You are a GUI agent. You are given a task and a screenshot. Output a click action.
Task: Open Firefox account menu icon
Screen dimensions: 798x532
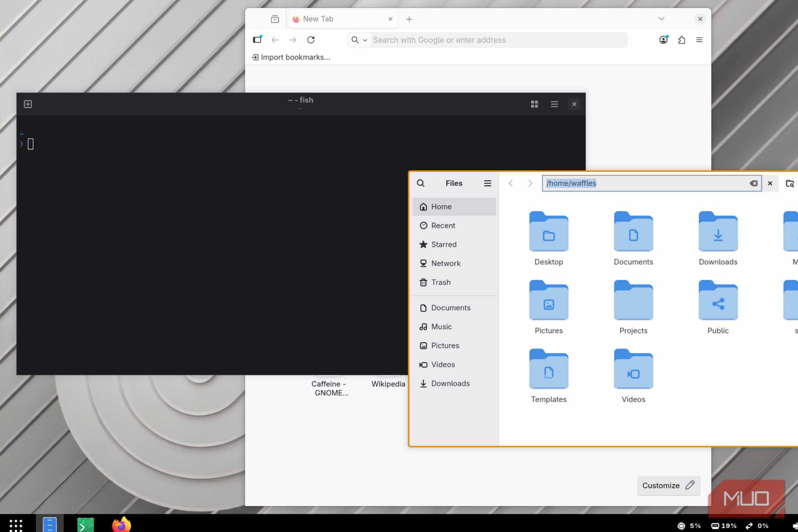pos(663,40)
